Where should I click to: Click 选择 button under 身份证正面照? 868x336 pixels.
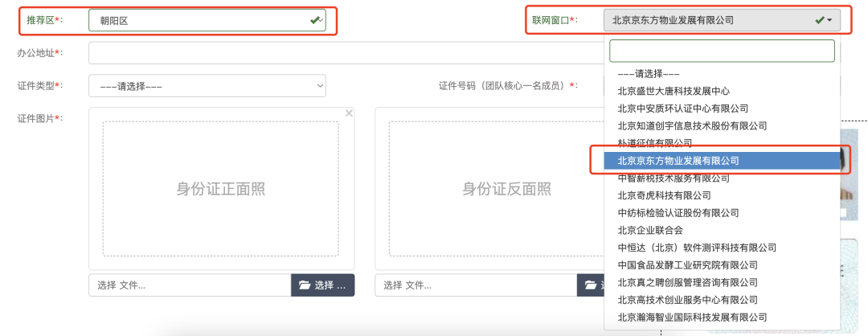coord(323,285)
